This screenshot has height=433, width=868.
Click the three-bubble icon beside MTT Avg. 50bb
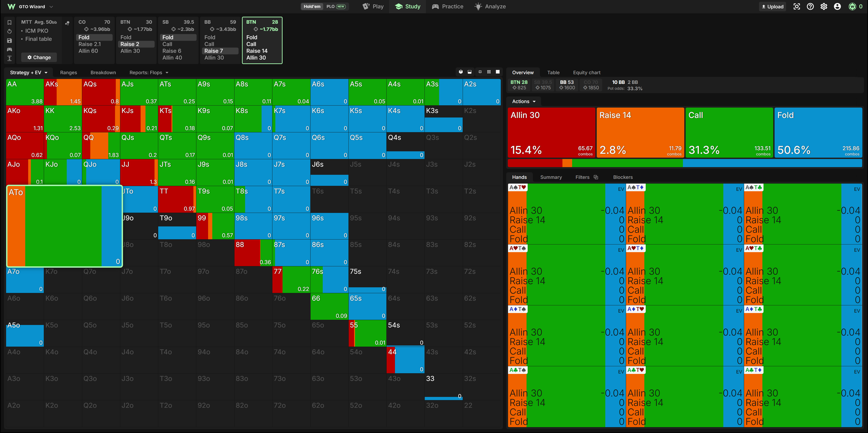click(x=67, y=23)
